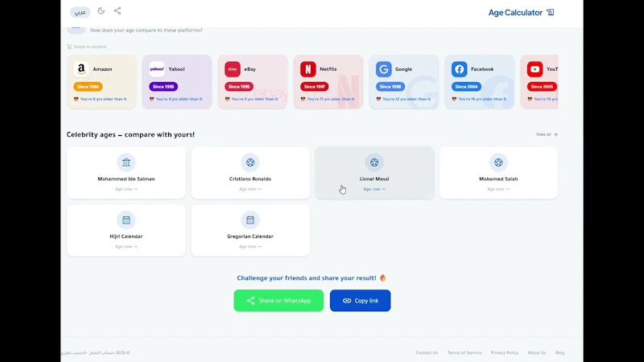Click the Yahoo! logo icon
Image resolution: width=644 pixels, height=362 pixels.
pyautogui.click(x=157, y=69)
